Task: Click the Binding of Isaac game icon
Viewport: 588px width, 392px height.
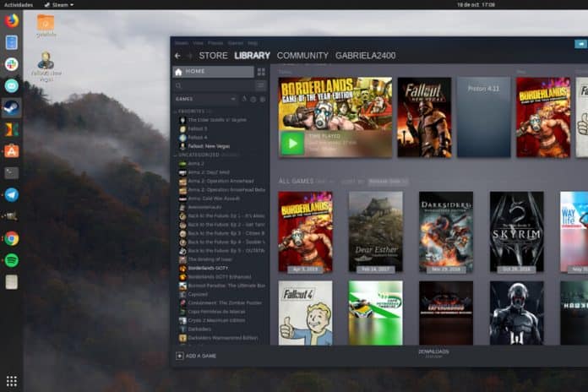Action: (182, 259)
